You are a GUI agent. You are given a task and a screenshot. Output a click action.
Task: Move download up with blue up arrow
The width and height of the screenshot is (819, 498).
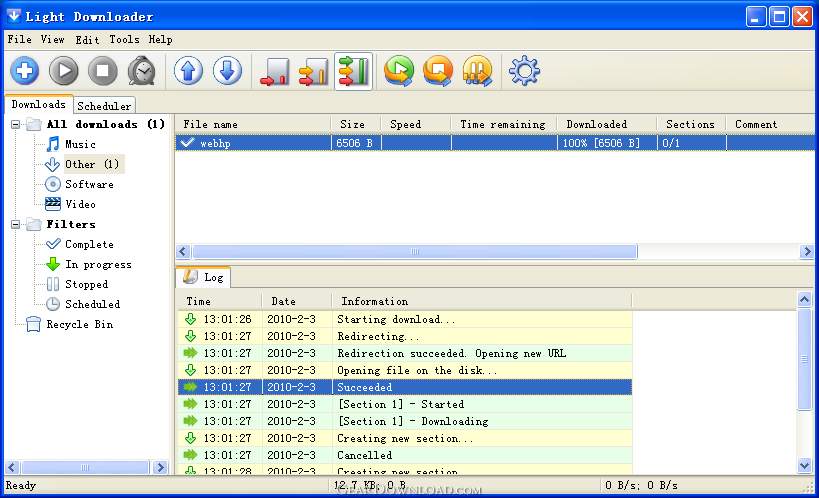coord(188,71)
